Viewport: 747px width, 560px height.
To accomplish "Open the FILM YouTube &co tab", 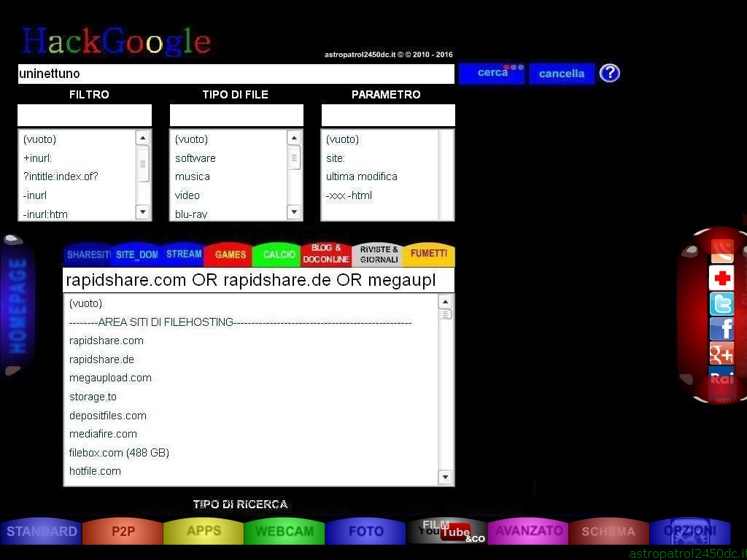I will [447, 531].
